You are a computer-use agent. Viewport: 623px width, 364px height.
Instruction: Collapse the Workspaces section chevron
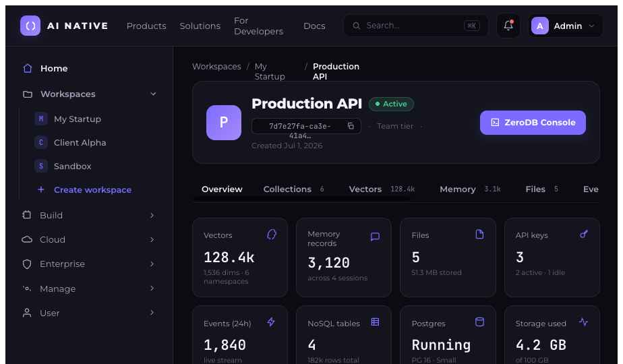click(153, 94)
